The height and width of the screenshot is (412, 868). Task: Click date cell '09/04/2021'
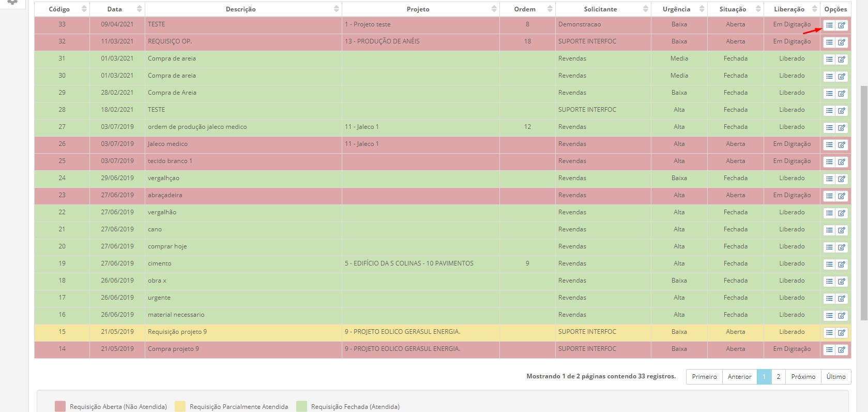tap(117, 24)
